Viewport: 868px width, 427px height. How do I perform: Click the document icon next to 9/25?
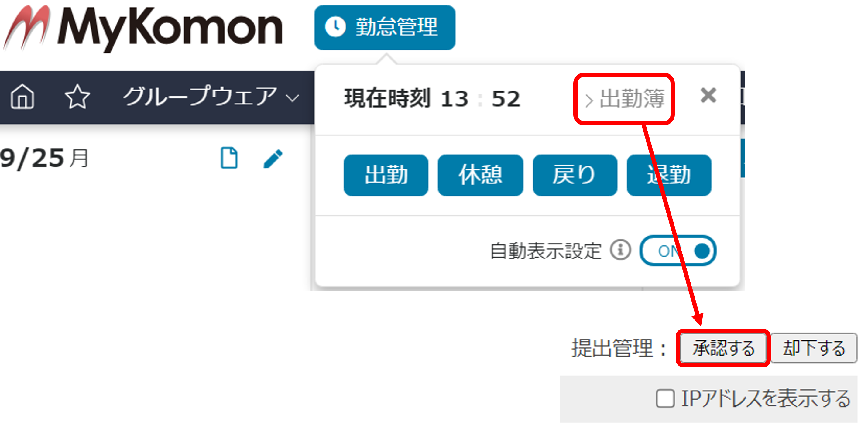[x=229, y=158]
